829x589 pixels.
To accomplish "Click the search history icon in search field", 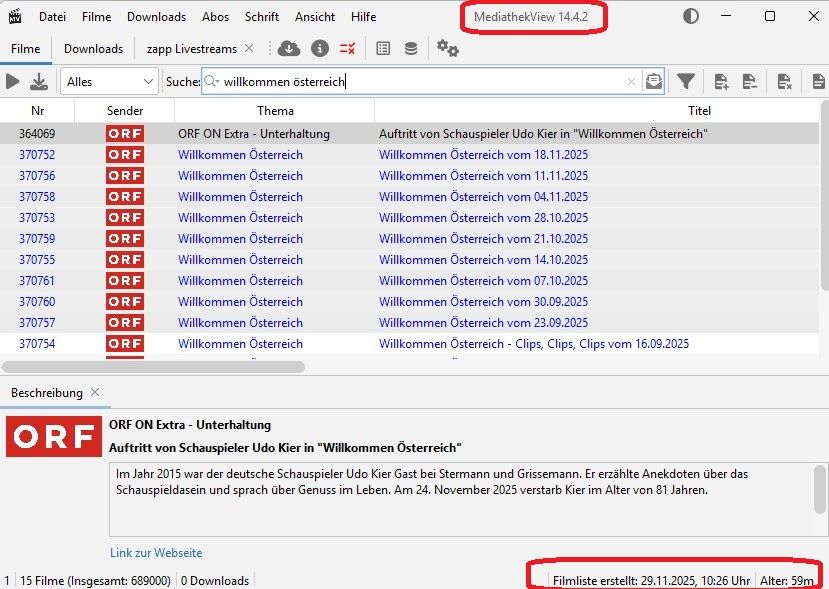I will (654, 82).
